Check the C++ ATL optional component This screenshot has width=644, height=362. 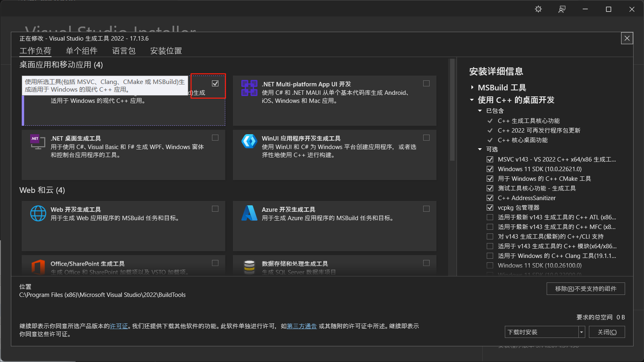tap(490, 217)
